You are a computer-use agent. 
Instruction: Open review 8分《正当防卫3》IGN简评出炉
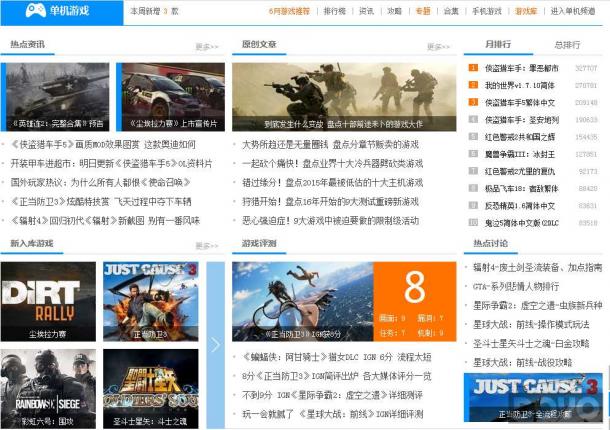tap(337, 376)
